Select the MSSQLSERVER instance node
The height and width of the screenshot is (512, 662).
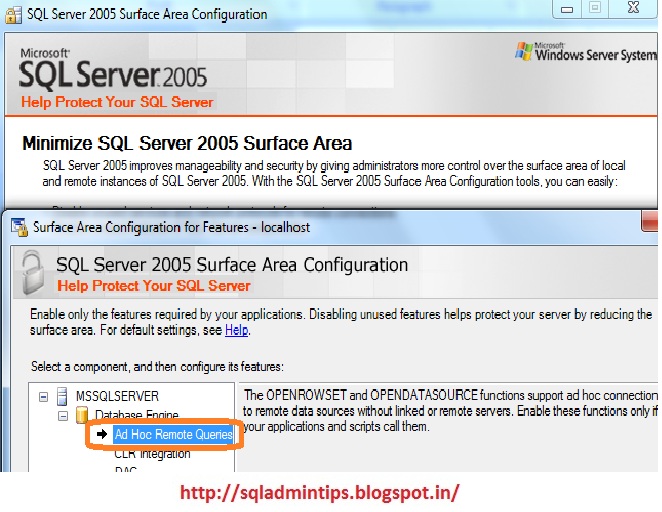click(x=117, y=396)
